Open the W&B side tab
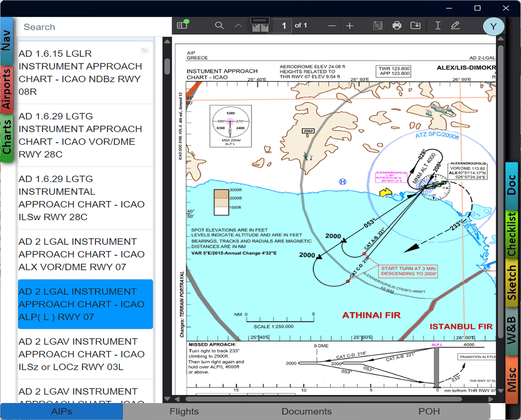 click(x=511, y=331)
